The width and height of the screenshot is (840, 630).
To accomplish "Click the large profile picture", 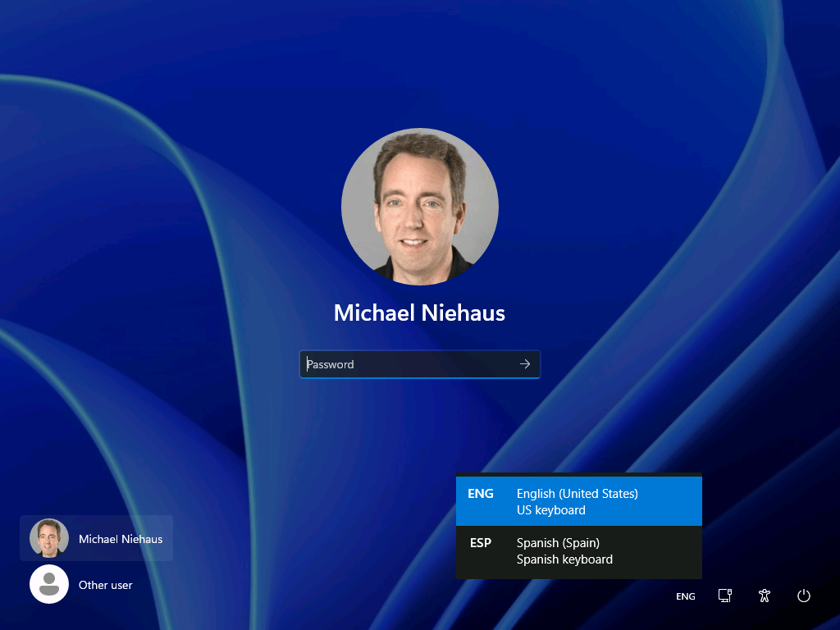I will click(420, 207).
